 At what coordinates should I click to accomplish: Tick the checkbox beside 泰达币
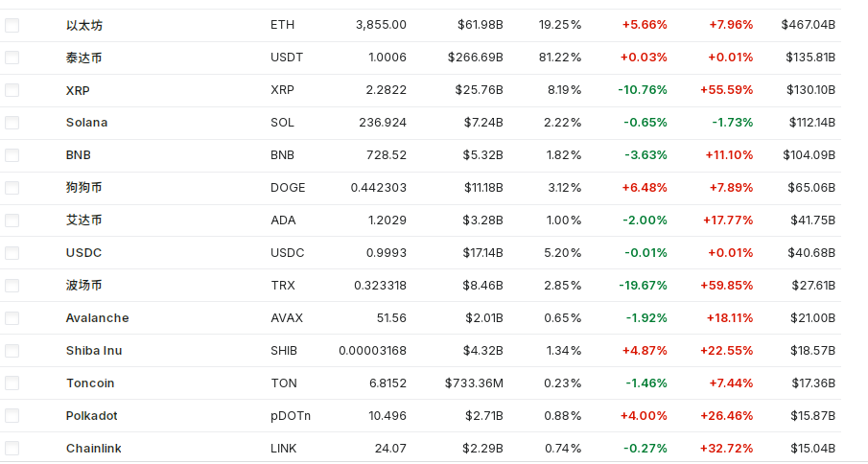[12, 58]
